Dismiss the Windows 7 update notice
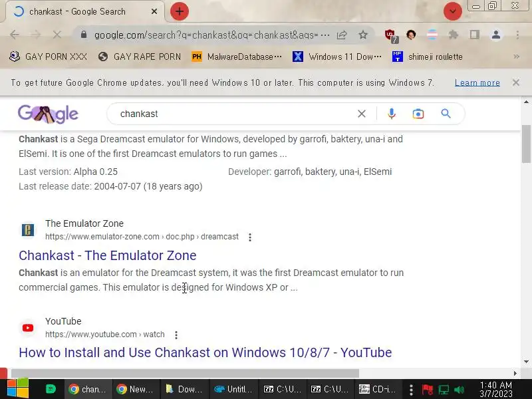Viewport: 532px width, 399px height. click(x=516, y=82)
